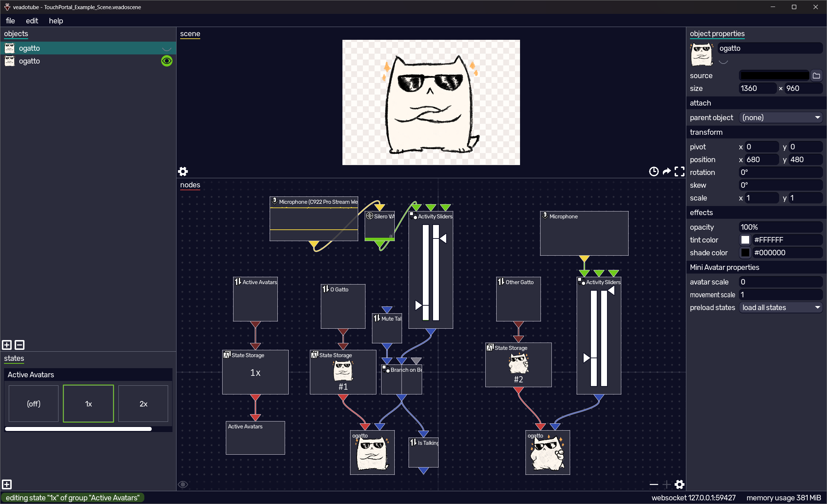Click Silero VAD node icon

pos(369,216)
